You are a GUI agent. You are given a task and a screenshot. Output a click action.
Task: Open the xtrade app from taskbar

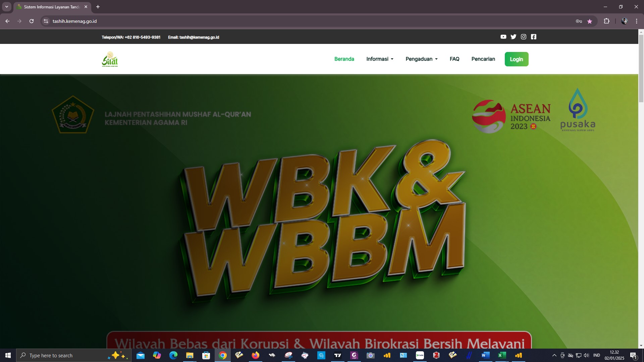420,355
